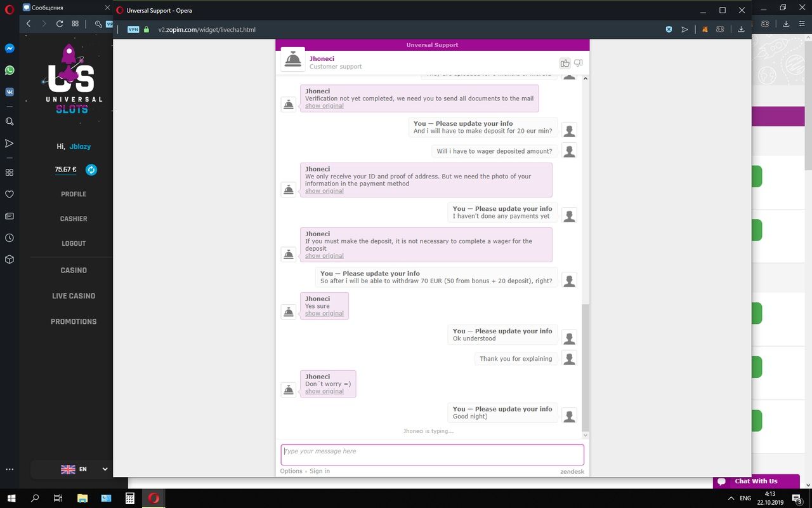Click chat scrollbar thumb

[x=586, y=366]
